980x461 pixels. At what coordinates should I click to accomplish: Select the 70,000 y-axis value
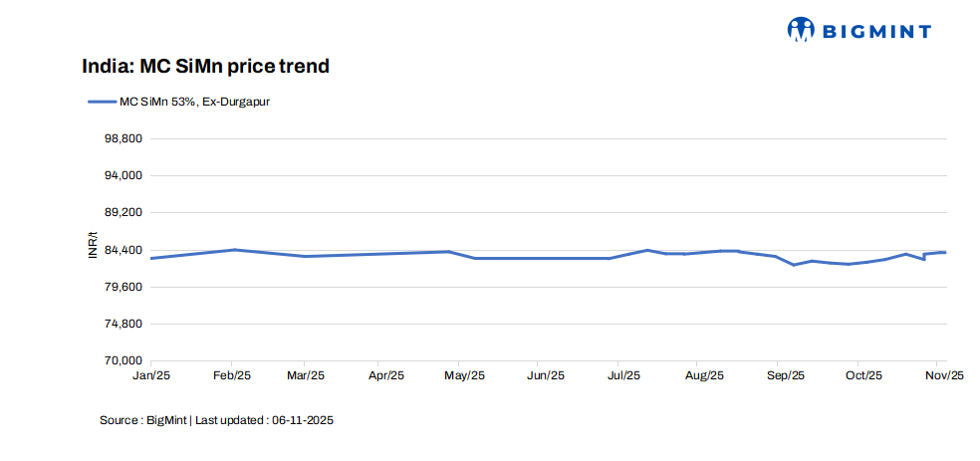(122, 361)
